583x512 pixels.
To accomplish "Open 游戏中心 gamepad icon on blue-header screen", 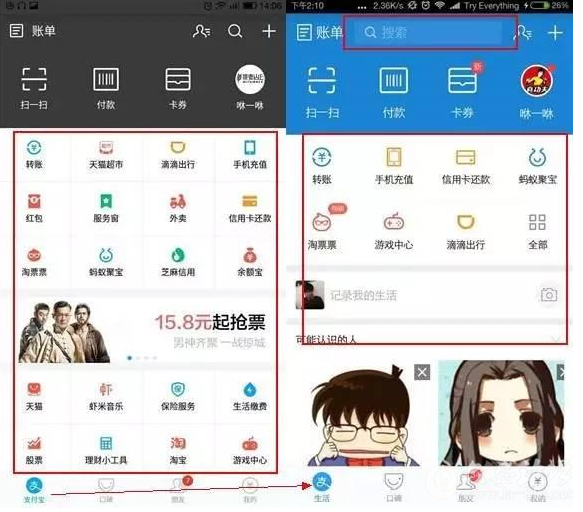I will (x=394, y=231).
